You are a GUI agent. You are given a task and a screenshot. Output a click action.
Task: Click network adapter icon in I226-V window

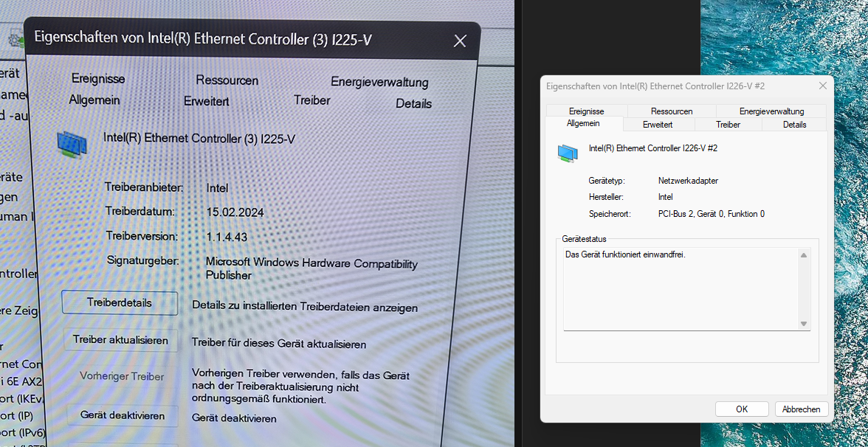click(568, 153)
